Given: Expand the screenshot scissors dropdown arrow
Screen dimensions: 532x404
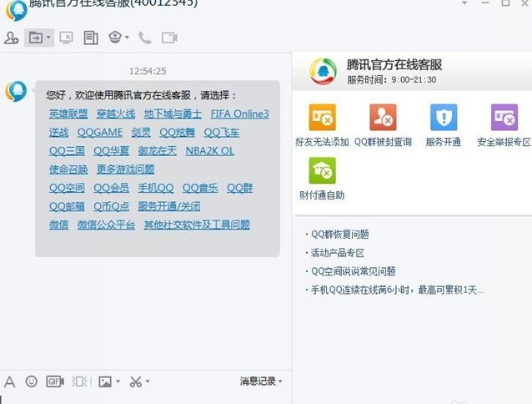Looking at the screenshot, I should 148,381.
